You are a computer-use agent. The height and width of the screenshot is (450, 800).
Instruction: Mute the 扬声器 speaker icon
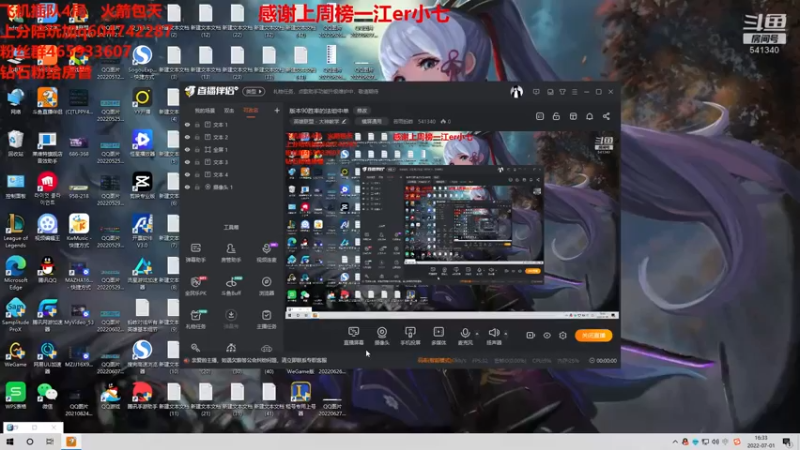pos(493,335)
